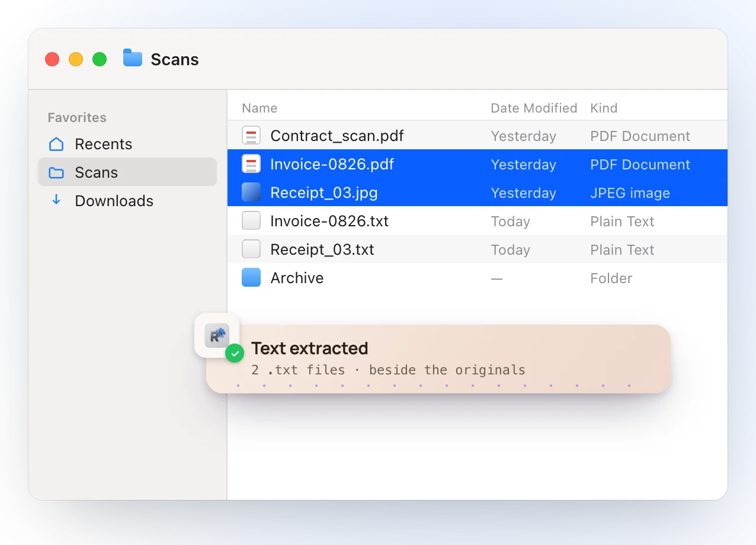Select the Invoice-0826.txt file name
This screenshot has height=545, width=756.
(x=329, y=221)
